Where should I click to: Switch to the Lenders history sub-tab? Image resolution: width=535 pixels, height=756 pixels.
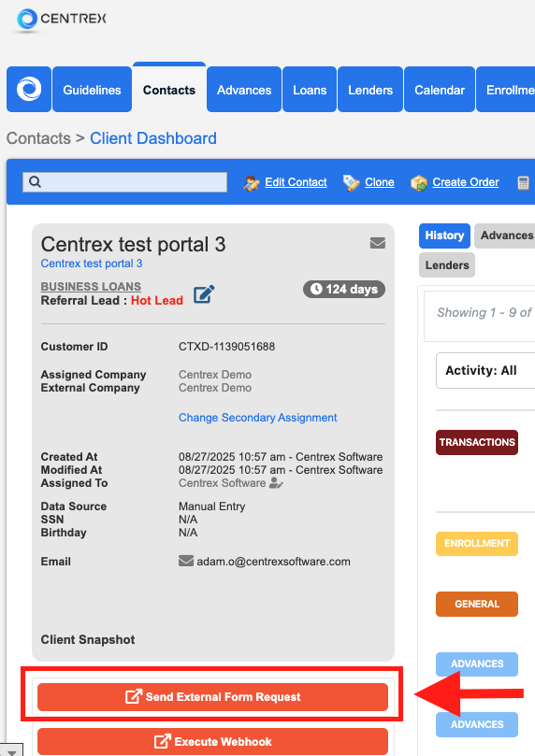click(x=447, y=265)
